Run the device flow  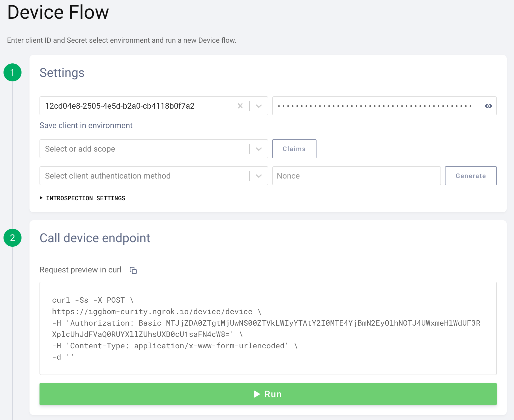(268, 394)
